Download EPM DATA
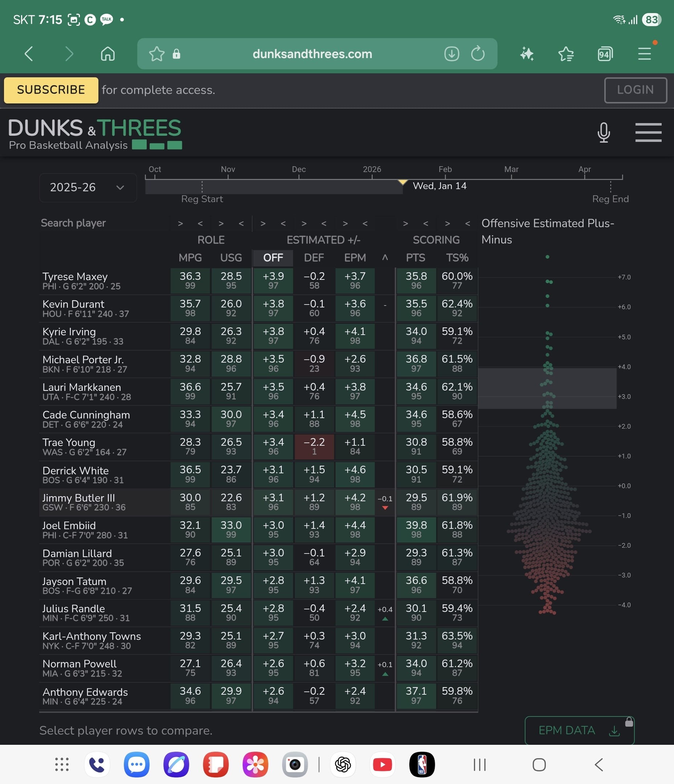674x784 pixels. [x=579, y=730]
